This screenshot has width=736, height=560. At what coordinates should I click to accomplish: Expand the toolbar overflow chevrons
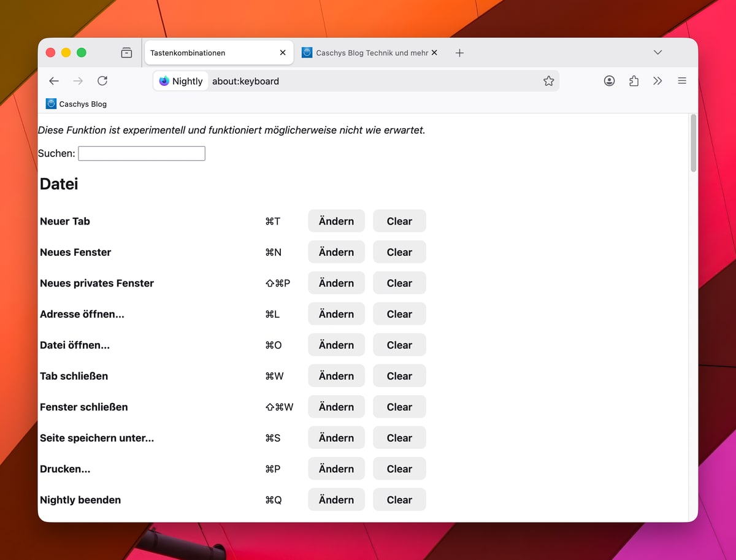pyautogui.click(x=657, y=81)
